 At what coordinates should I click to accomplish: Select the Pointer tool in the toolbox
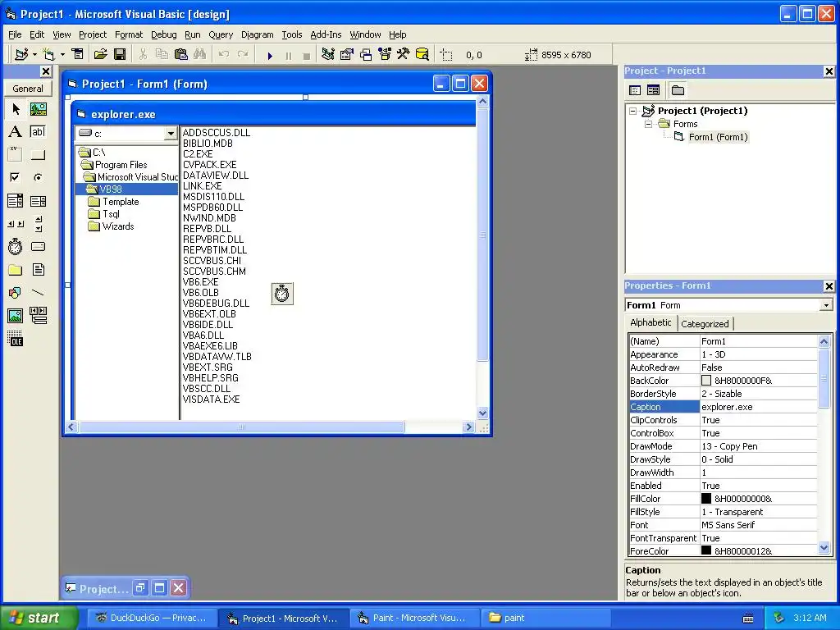16,109
